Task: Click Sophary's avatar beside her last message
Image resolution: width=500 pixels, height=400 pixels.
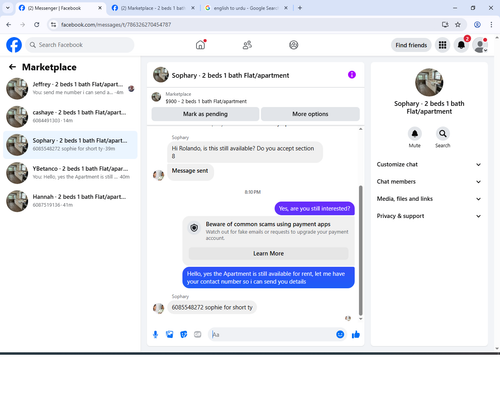Action: click(159, 308)
